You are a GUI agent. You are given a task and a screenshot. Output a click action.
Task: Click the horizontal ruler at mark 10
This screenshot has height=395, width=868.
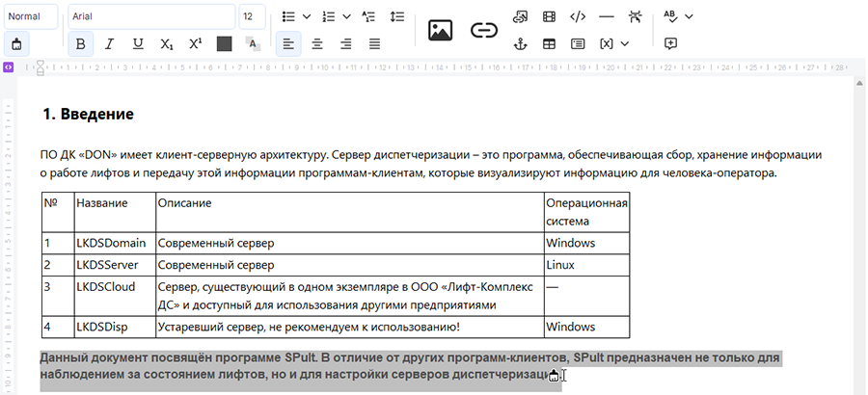[324, 67]
